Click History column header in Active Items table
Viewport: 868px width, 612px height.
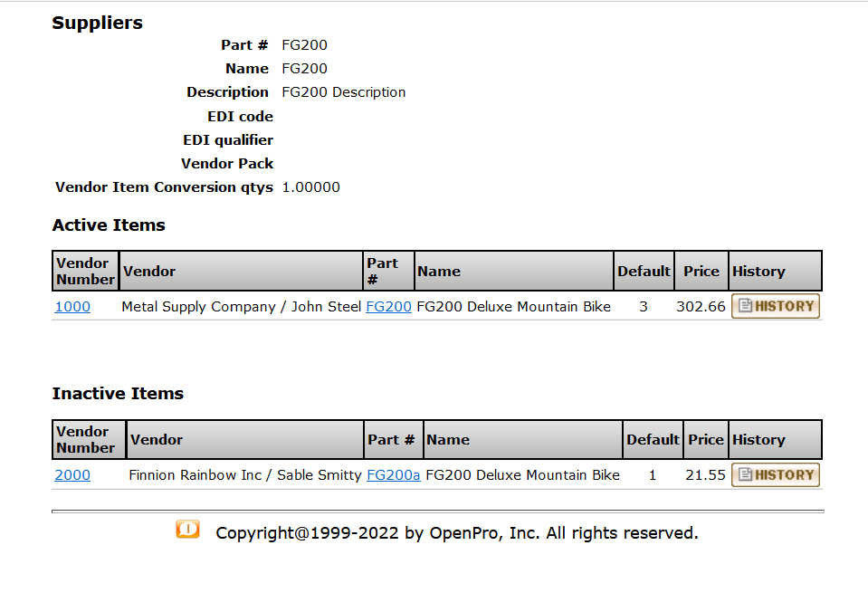(x=758, y=272)
